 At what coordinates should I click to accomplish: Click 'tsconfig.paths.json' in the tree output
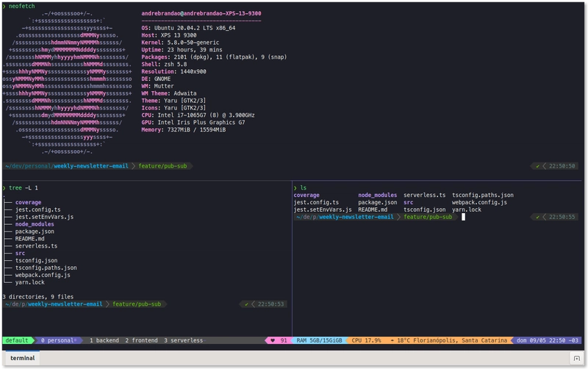click(46, 268)
